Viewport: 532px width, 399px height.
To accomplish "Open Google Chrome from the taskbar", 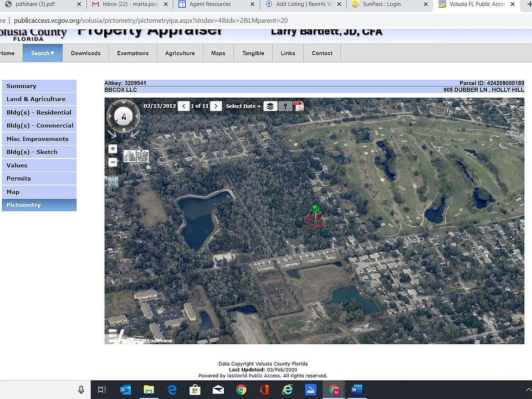I will click(x=241, y=390).
